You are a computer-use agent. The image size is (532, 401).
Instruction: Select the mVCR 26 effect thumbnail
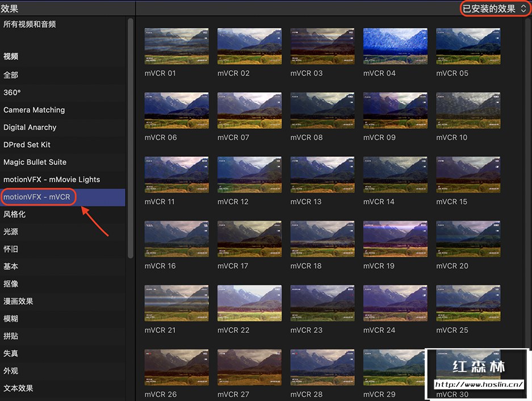177,367
